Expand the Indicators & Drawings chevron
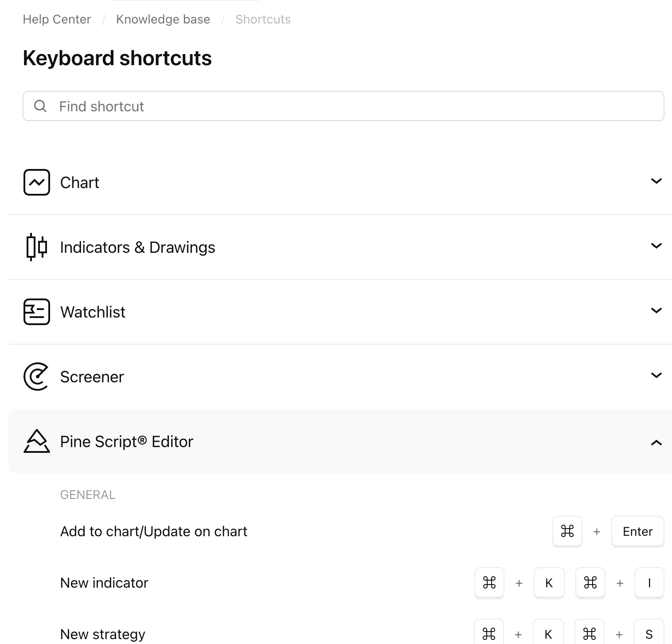672x644 pixels. [x=656, y=246]
